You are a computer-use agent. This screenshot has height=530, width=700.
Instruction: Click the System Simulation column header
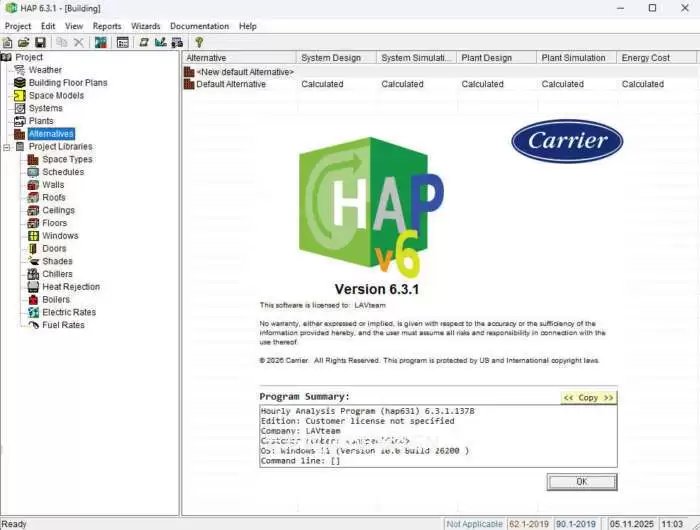coord(416,58)
